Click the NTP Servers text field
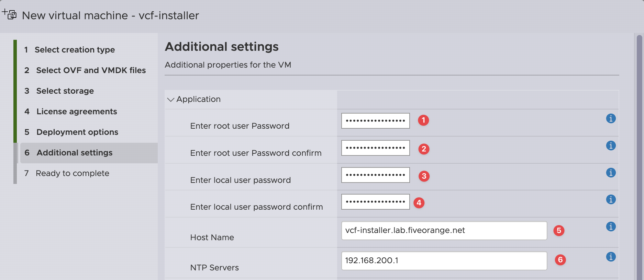644x280 pixels. (x=444, y=260)
